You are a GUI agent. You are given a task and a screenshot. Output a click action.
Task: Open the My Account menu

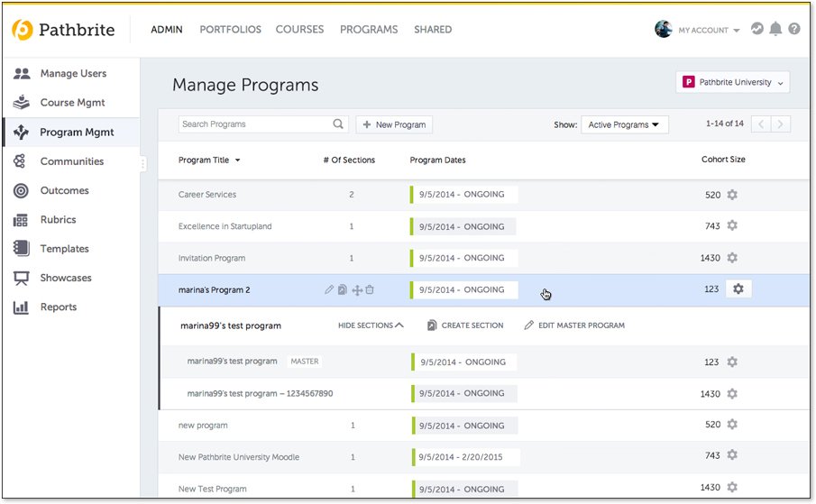coord(709,30)
